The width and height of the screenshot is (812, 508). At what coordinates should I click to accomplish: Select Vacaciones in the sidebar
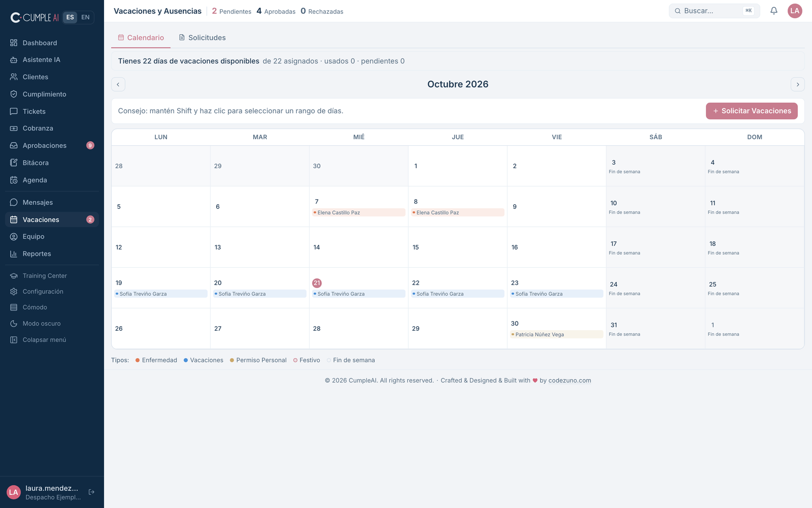(51, 219)
